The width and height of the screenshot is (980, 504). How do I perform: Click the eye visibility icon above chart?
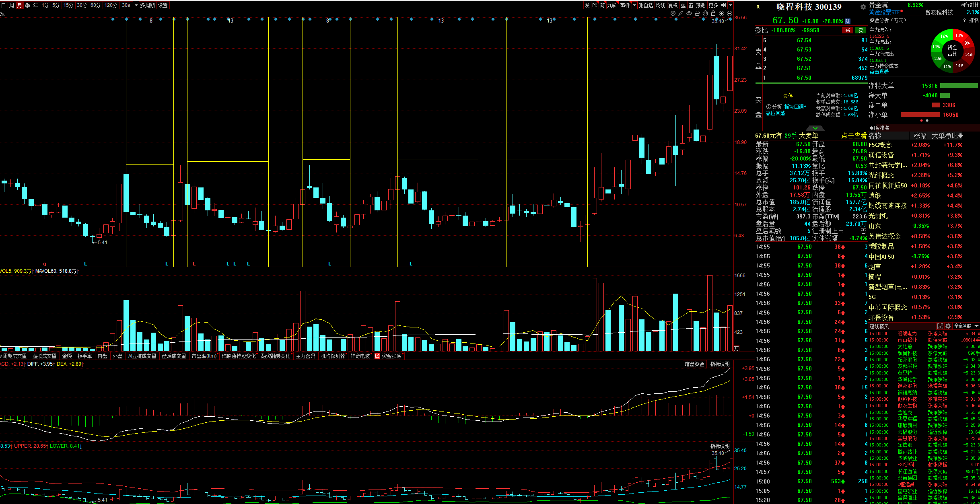coord(689,13)
